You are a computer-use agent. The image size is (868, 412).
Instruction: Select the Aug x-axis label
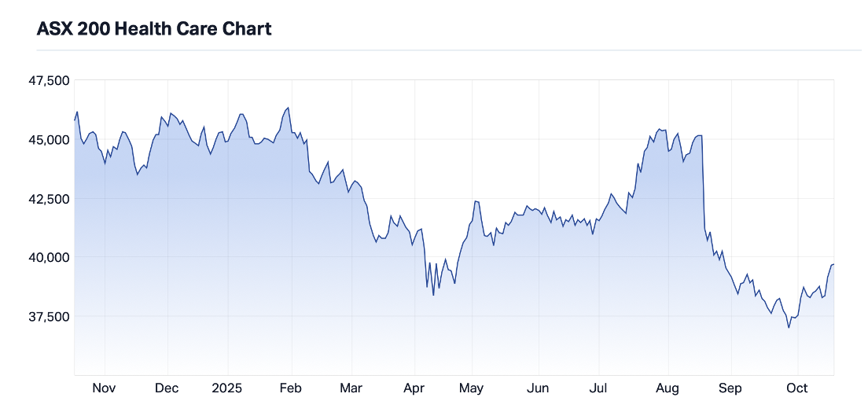point(668,388)
